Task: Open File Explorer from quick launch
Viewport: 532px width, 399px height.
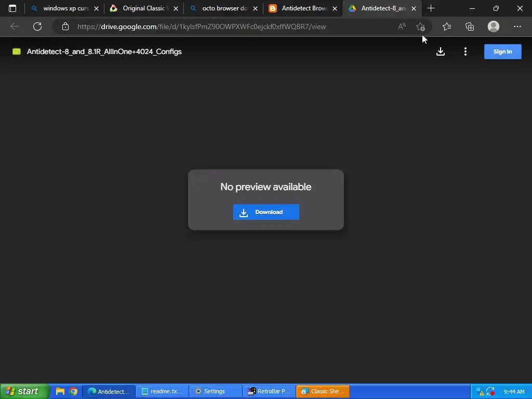Action: click(x=60, y=392)
